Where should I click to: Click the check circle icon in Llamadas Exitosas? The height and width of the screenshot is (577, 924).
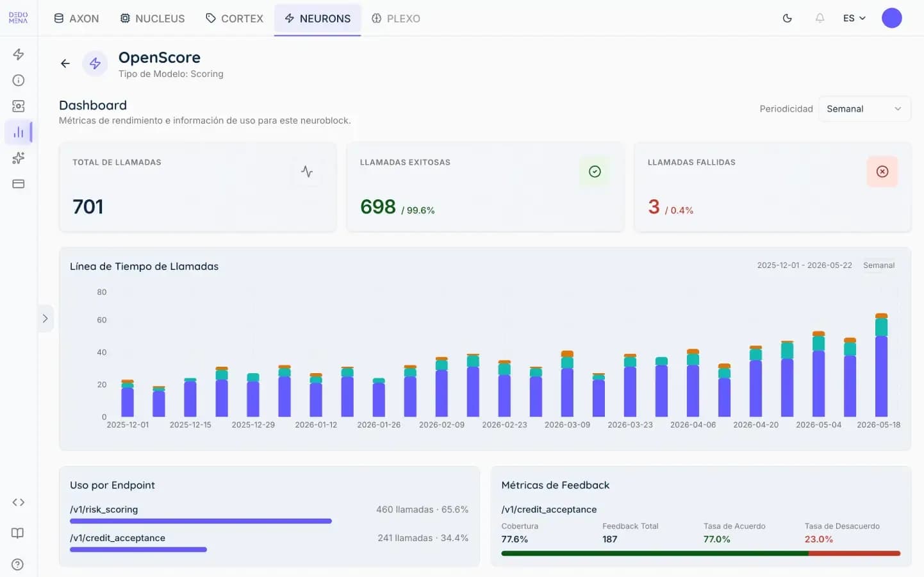tap(595, 171)
